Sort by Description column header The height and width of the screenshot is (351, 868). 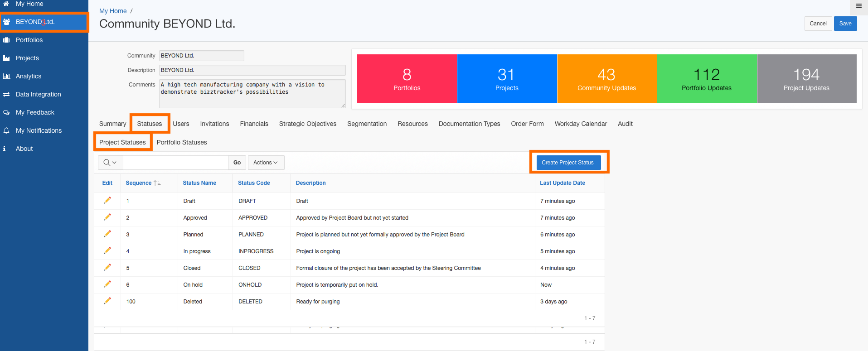[311, 183]
